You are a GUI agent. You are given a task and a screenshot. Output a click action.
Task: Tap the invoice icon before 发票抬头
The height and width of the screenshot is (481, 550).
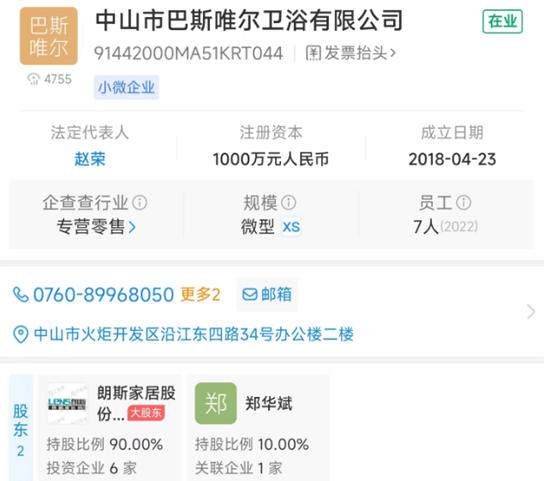[313, 53]
